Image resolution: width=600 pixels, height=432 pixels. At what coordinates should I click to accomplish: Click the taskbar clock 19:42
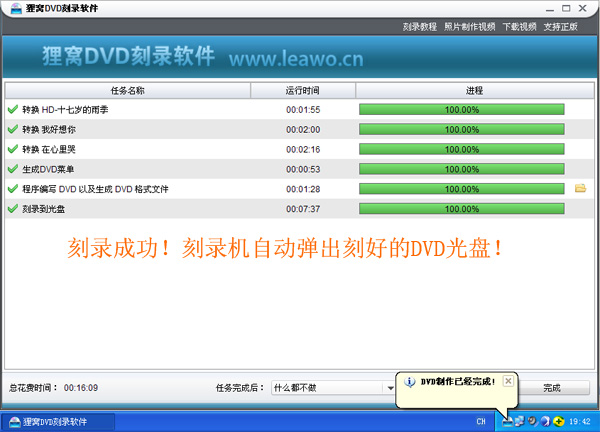click(x=580, y=422)
